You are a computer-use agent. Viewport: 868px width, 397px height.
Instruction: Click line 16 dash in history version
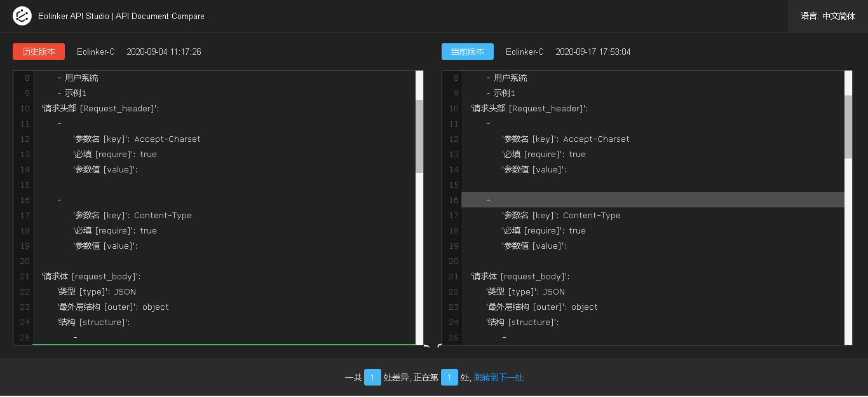[x=59, y=200]
